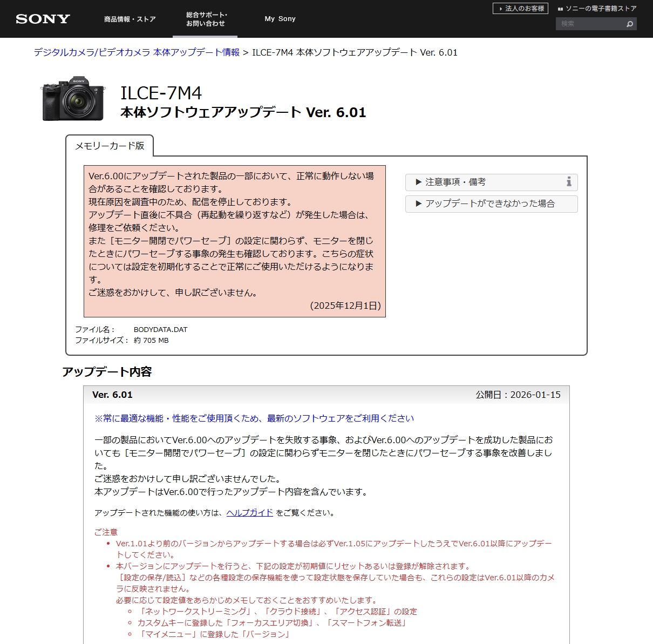Image resolution: width=653 pixels, height=644 pixels.
Task: Open the 商品情報・ストア menu
Action: click(130, 19)
